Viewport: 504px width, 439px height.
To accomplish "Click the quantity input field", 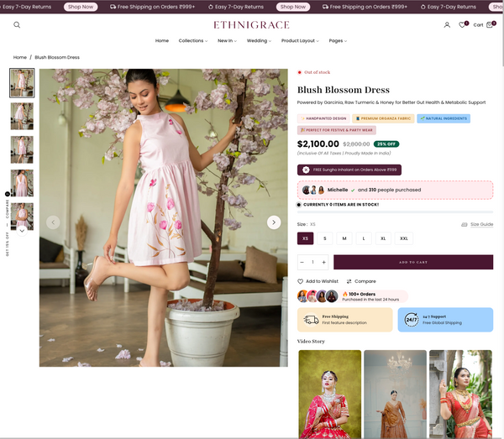I will [312, 262].
